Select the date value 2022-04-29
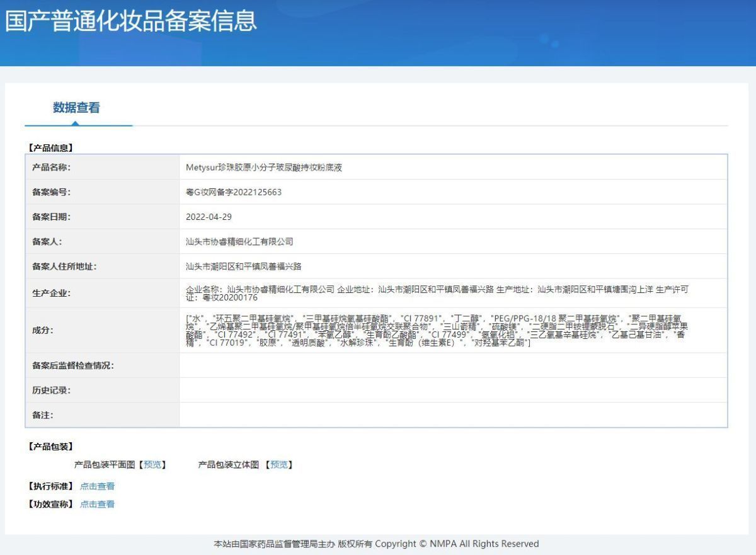Viewport: 756px width, 555px height. click(209, 217)
